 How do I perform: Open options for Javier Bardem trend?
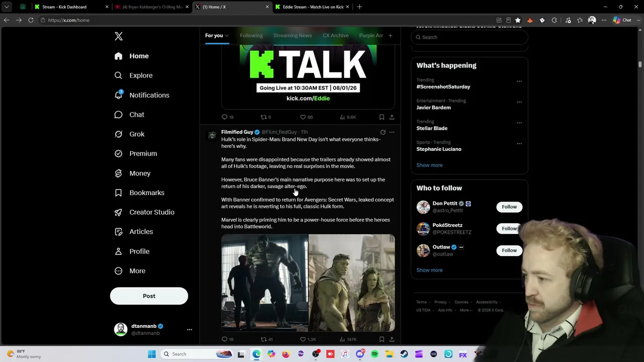point(519,102)
